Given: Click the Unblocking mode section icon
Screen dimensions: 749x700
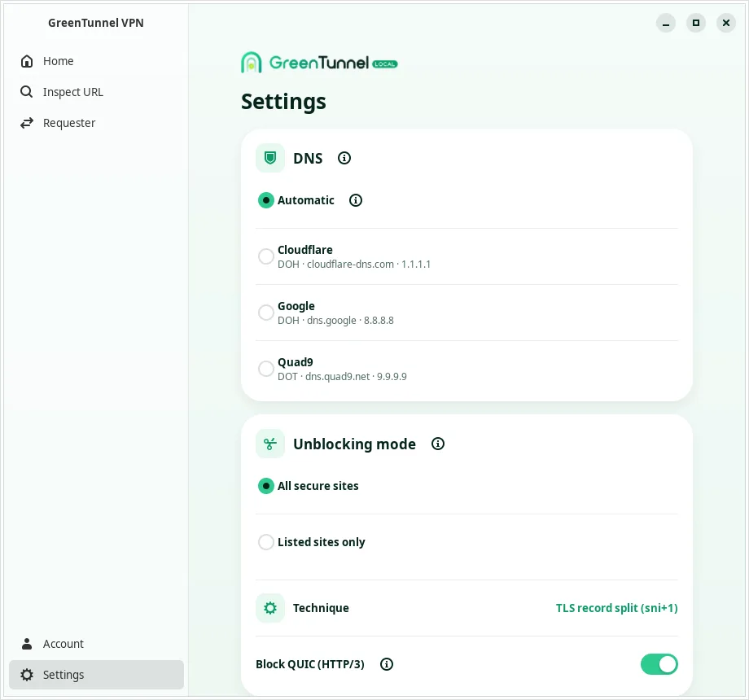Looking at the screenshot, I should point(270,444).
